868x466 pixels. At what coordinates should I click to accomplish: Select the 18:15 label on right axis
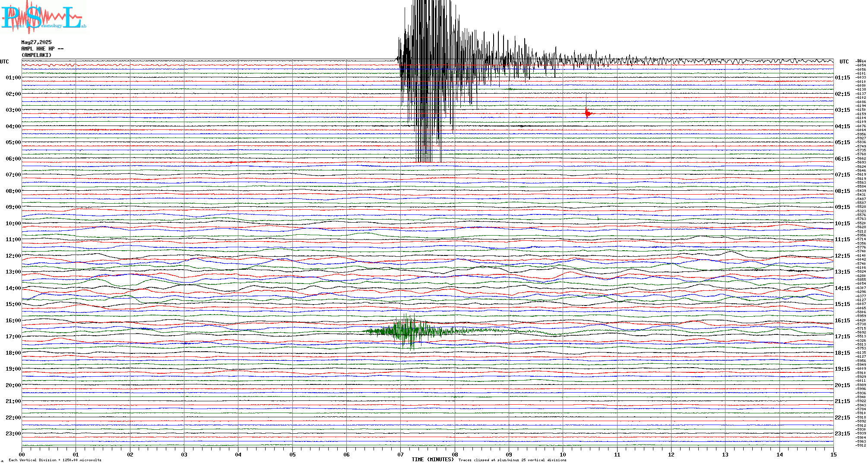[x=843, y=353]
